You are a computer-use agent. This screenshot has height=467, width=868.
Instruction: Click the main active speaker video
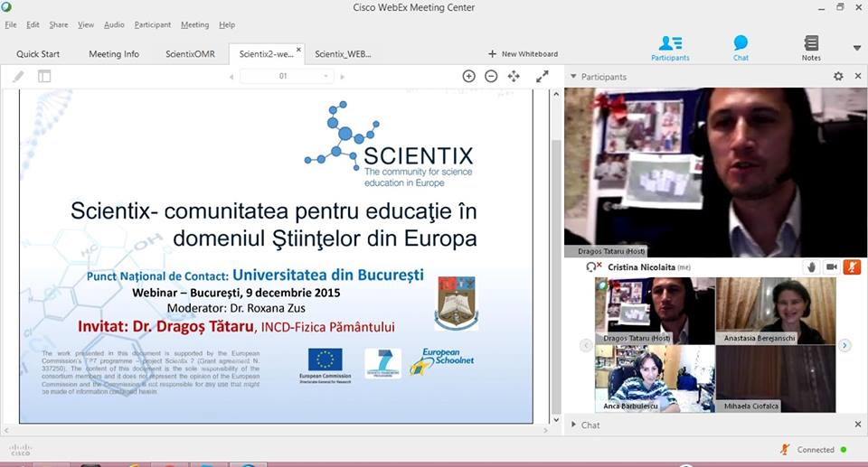715,173
